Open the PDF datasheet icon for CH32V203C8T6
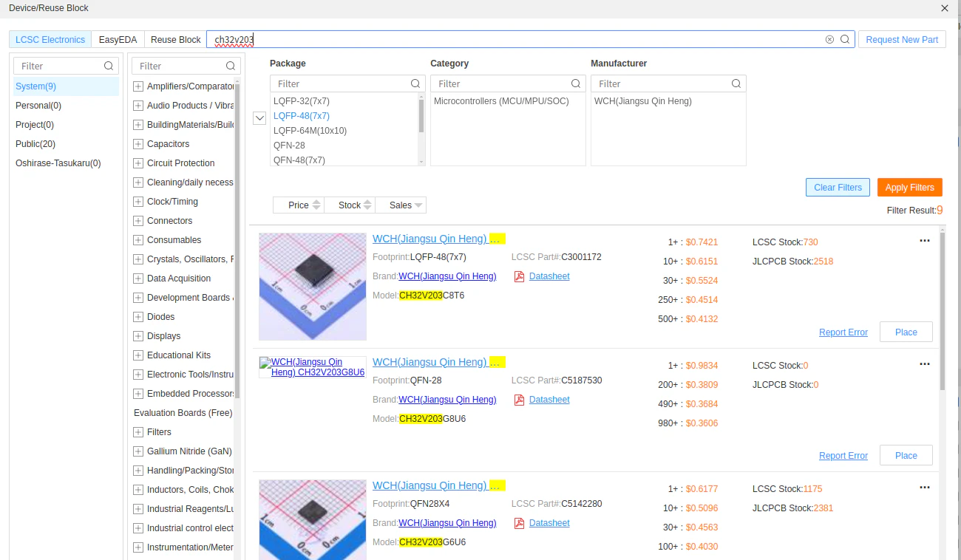The width and height of the screenshot is (961, 560). point(519,276)
